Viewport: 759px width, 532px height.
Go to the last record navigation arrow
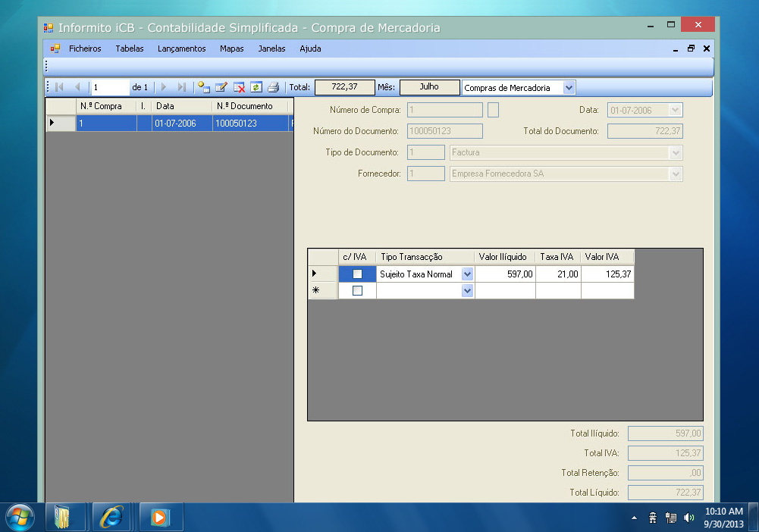pos(181,87)
